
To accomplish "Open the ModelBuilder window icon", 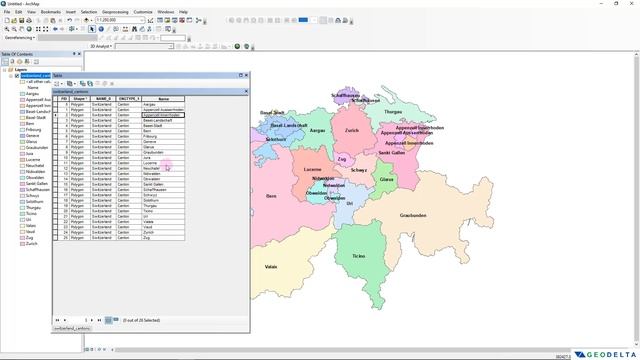I will [x=198, y=20].
